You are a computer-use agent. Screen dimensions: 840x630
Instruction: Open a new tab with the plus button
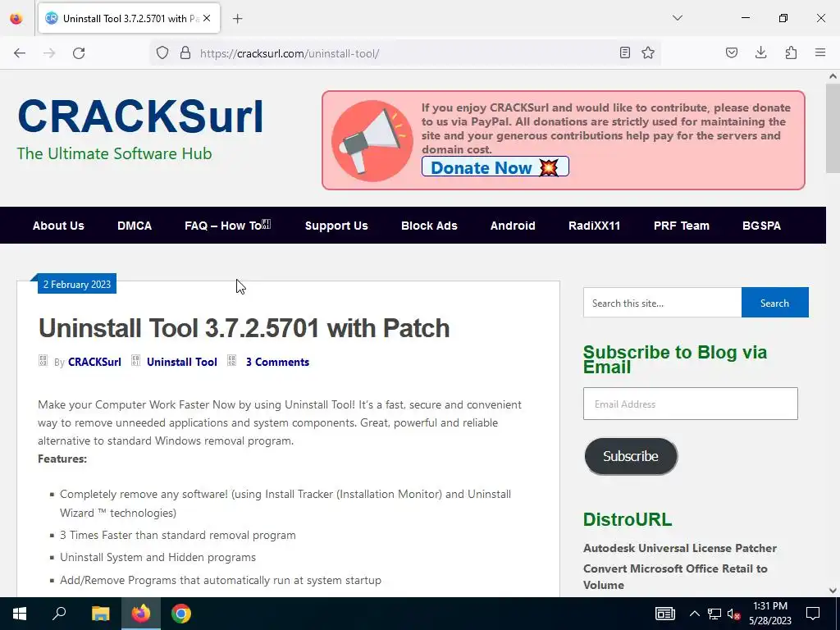point(238,19)
